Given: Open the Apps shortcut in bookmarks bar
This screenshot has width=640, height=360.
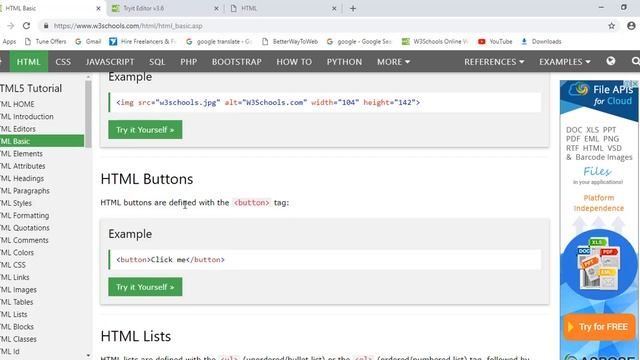Looking at the screenshot, I should [x=8, y=42].
